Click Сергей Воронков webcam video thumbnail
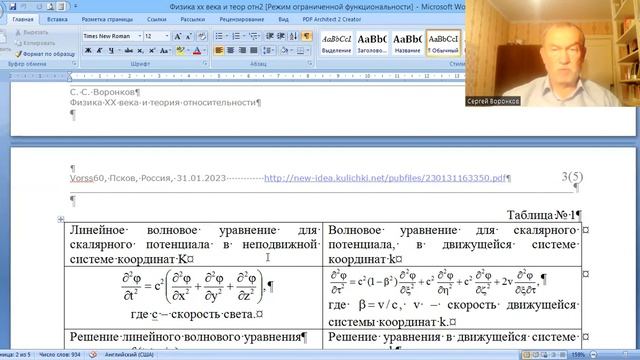The image size is (640, 360). (x=553, y=53)
